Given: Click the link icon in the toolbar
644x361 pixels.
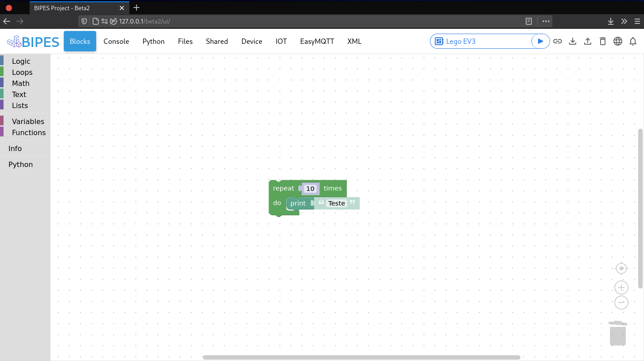Looking at the screenshot, I should pos(558,41).
